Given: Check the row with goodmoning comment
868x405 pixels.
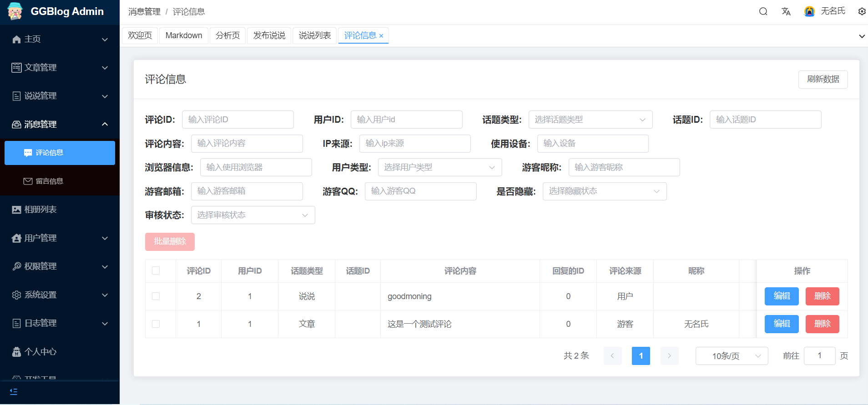Looking at the screenshot, I should coord(156,296).
